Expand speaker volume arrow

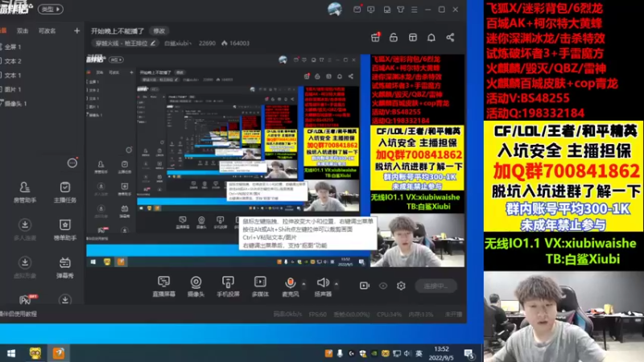[x=336, y=284]
